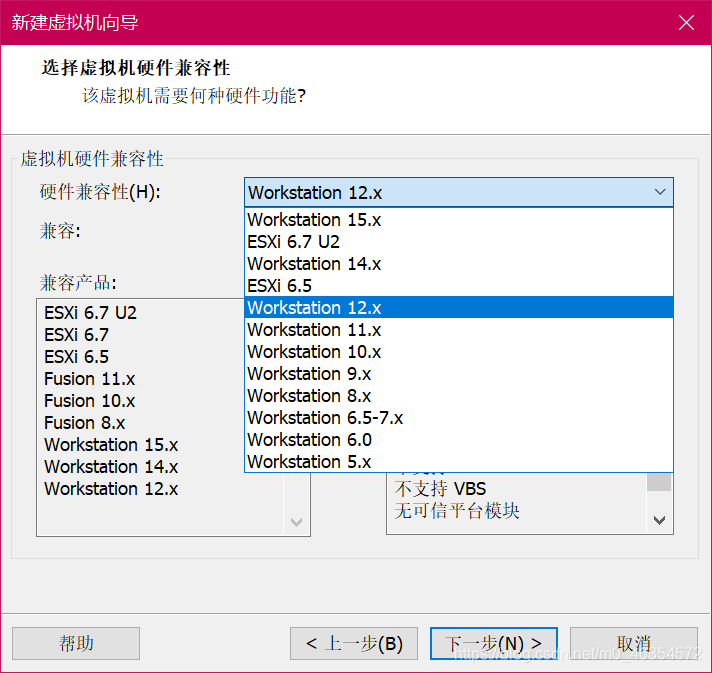Select Workstation 15.x in dropdown list
The width and height of the screenshot is (712, 673).
[459, 220]
